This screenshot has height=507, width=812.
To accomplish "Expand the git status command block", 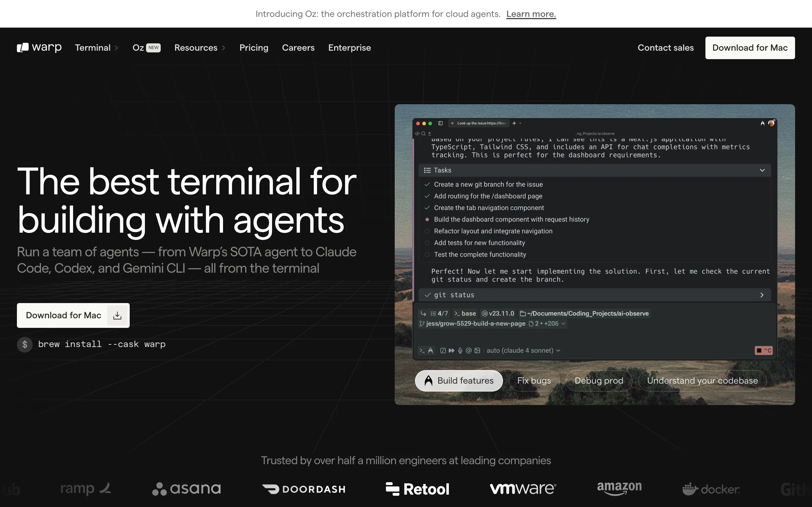I will coord(762,295).
